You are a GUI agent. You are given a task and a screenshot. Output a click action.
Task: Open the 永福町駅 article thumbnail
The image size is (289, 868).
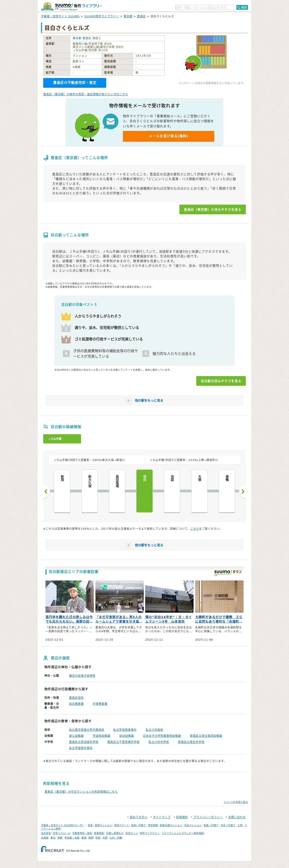coord(219,596)
